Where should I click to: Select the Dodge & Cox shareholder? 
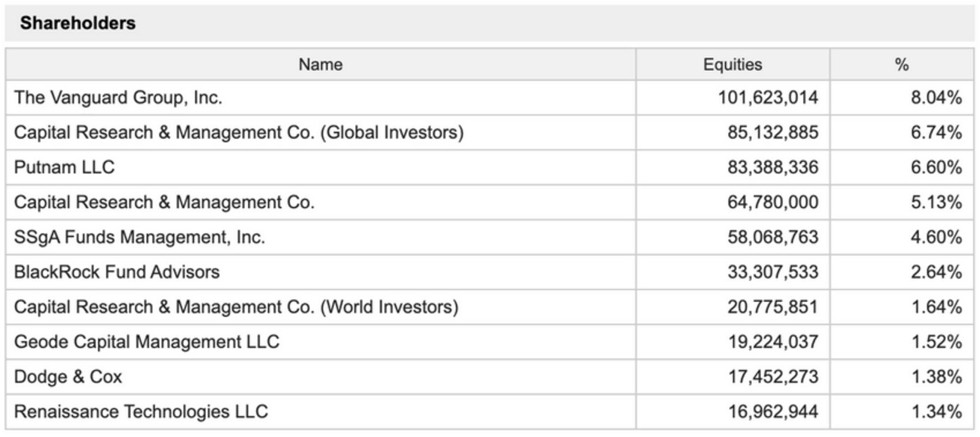(x=68, y=377)
